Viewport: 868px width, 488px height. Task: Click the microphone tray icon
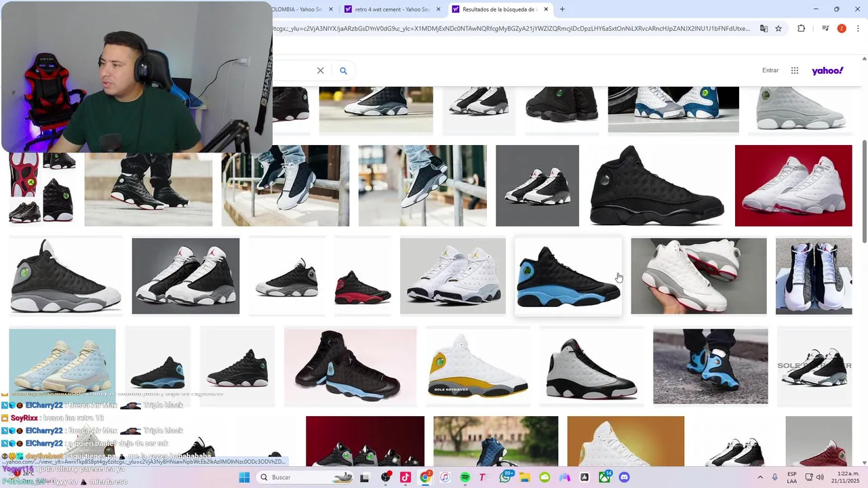[x=774, y=477]
